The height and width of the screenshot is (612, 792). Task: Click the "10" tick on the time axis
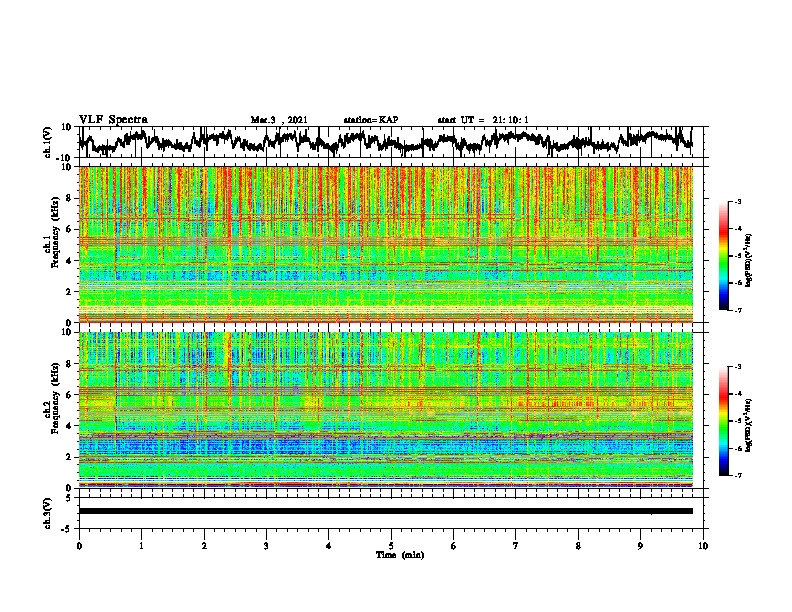pyautogui.click(x=703, y=546)
